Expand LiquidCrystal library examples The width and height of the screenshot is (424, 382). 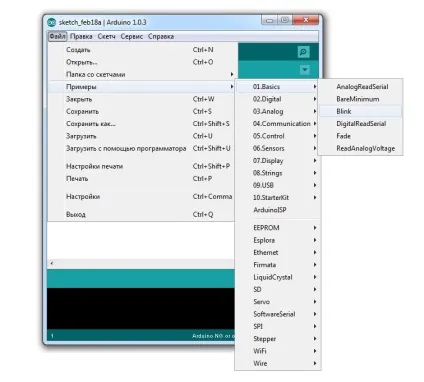pos(277,277)
